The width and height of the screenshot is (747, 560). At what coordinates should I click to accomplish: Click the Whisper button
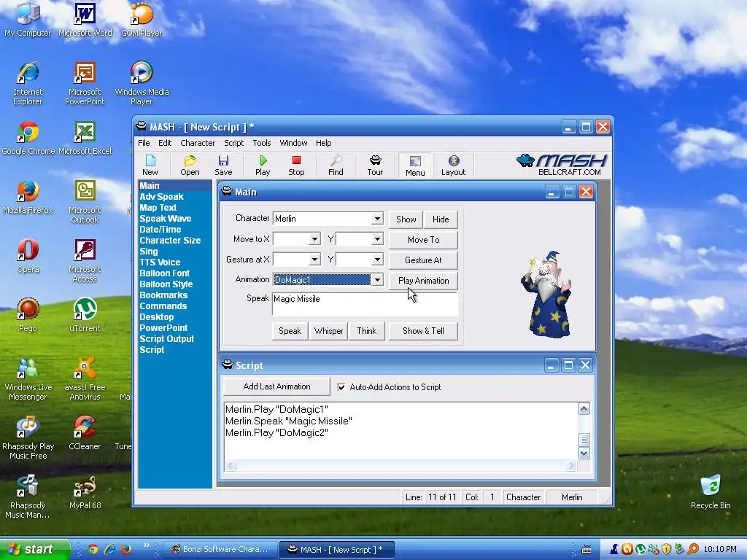point(329,331)
